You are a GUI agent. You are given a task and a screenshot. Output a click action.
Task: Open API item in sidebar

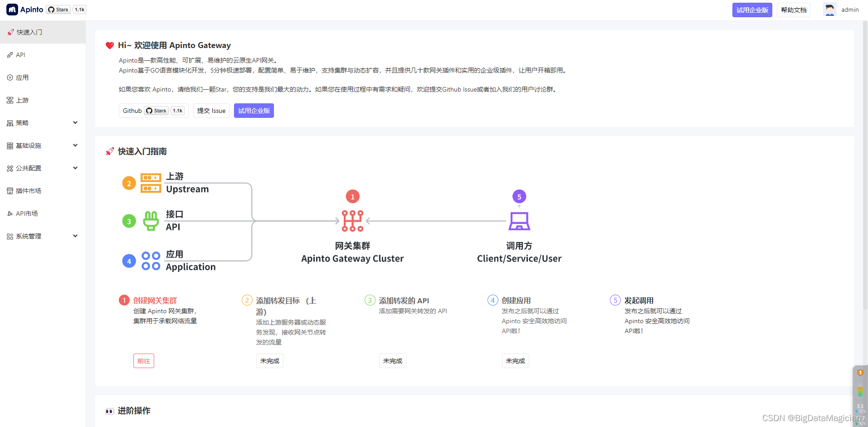43,55
